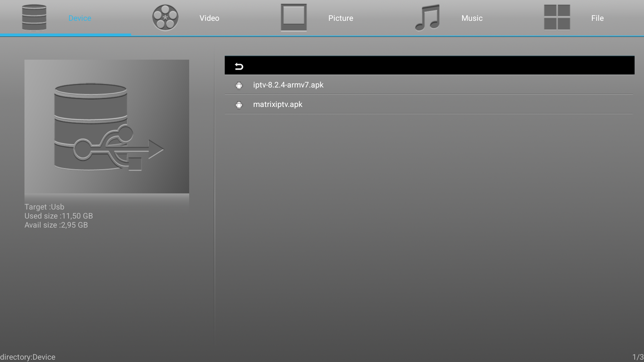Click the 1/3 page counter

pyautogui.click(x=638, y=357)
